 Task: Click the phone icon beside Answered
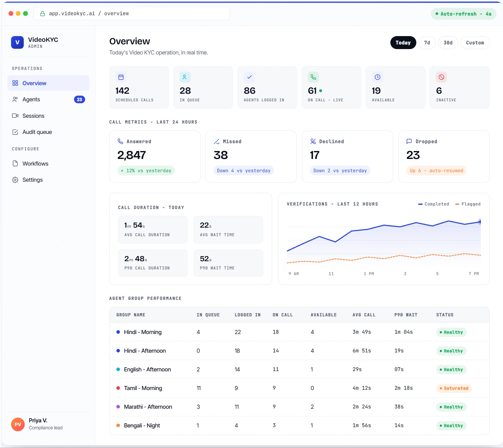pyautogui.click(x=121, y=141)
